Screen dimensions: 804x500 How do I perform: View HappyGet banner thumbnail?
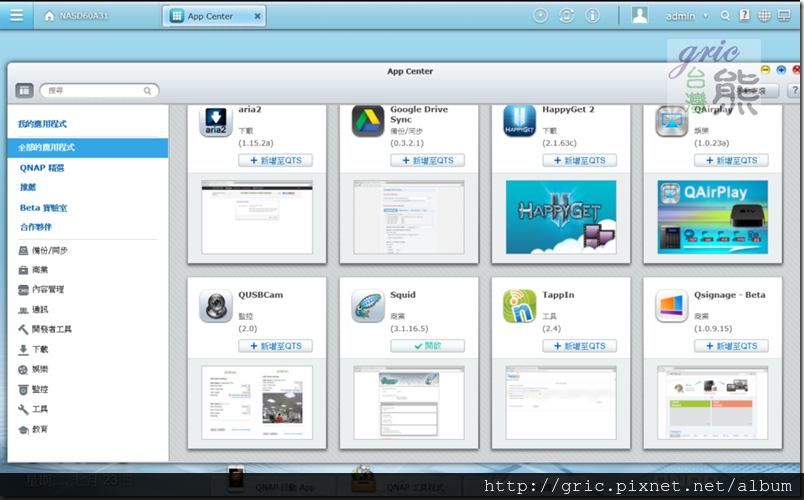[x=561, y=217]
